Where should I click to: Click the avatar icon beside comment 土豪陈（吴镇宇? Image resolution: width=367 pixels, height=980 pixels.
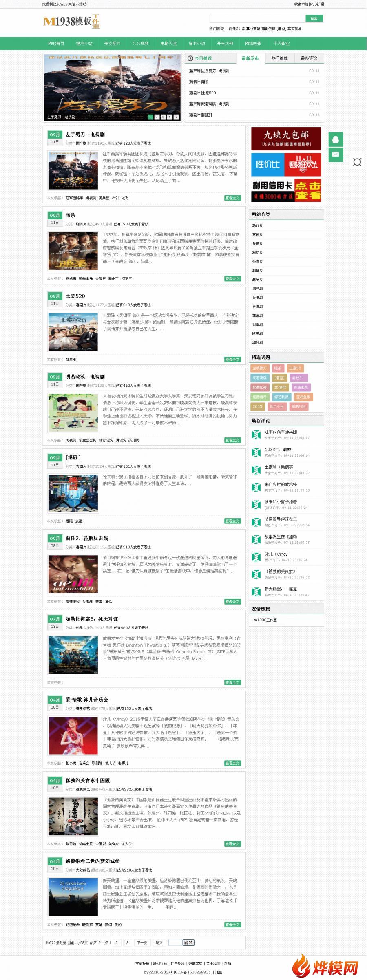tap(256, 470)
